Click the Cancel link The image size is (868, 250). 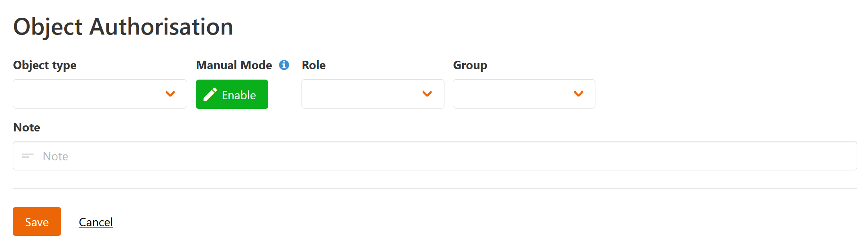coord(96,222)
